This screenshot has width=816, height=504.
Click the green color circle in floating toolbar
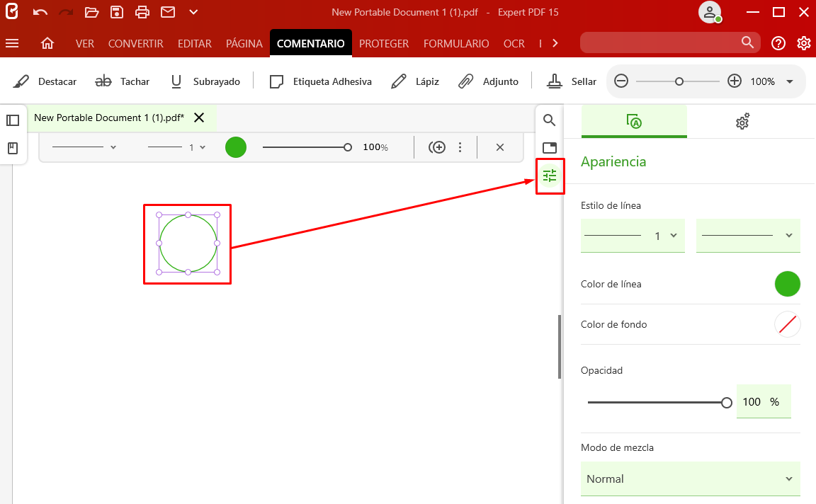236,147
